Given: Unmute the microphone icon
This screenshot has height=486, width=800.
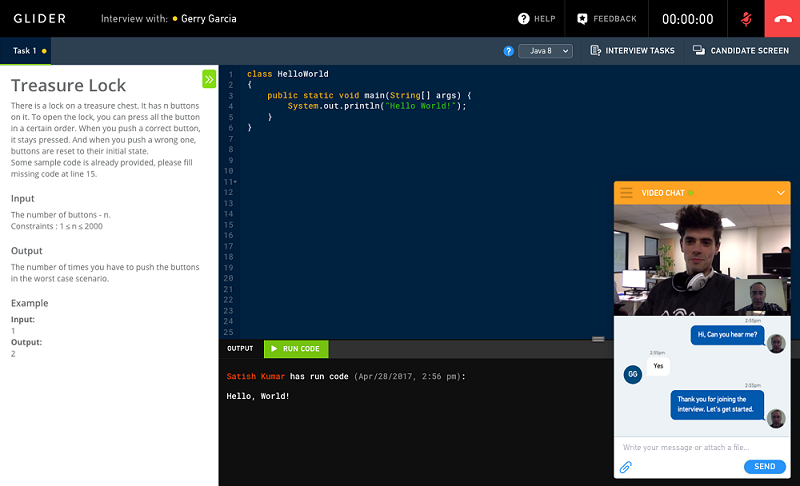Looking at the screenshot, I should 746,19.
